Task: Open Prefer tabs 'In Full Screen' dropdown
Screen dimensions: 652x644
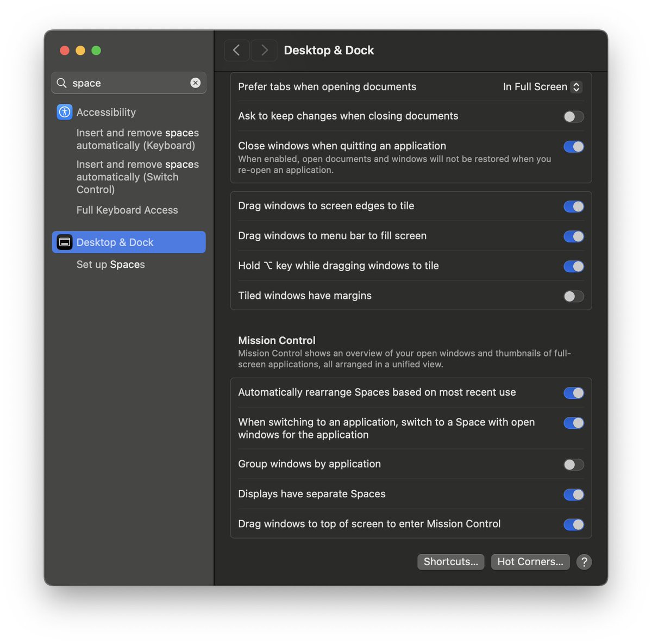Action: [542, 87]
